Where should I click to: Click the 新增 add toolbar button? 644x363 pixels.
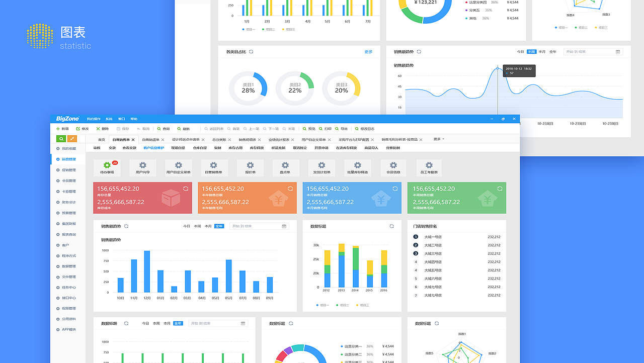click(62, 129)
